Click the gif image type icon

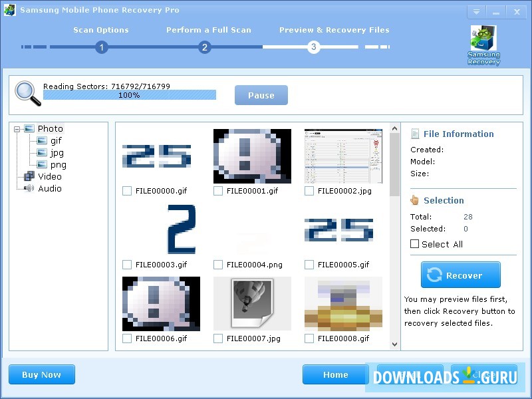click(x=42, y=140)
